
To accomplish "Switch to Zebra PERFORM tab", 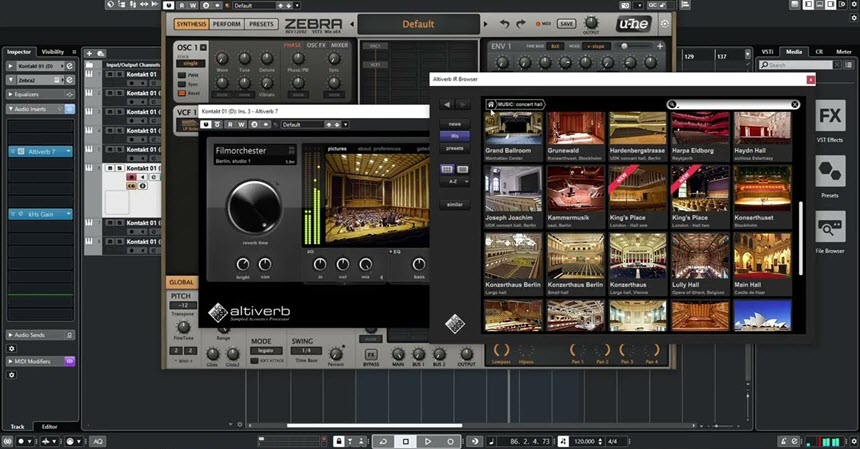I will (x=227, y=24).
